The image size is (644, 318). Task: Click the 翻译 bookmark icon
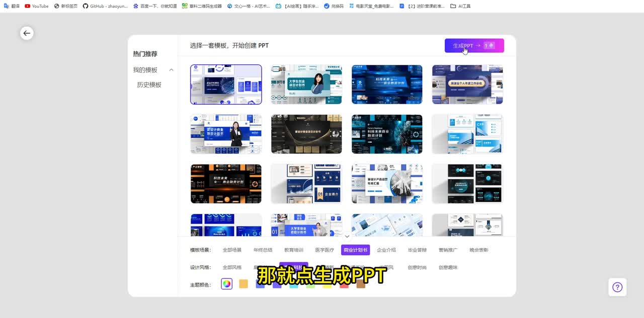7,6
